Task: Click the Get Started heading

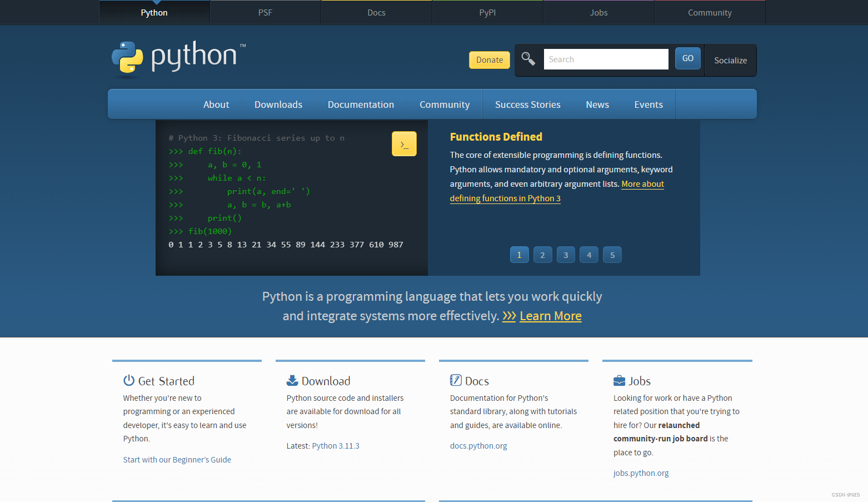Action: (166, 381)
